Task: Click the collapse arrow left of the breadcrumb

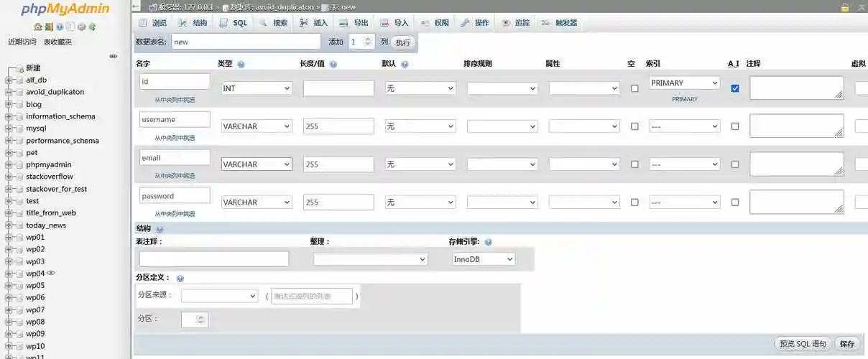Action: (137, 6)
